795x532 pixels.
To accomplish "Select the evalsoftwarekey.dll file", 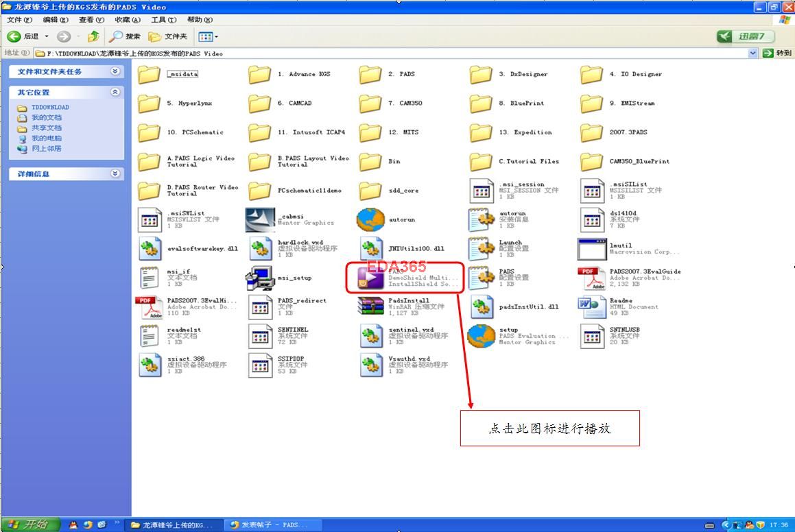I will [x=188, y=249].
